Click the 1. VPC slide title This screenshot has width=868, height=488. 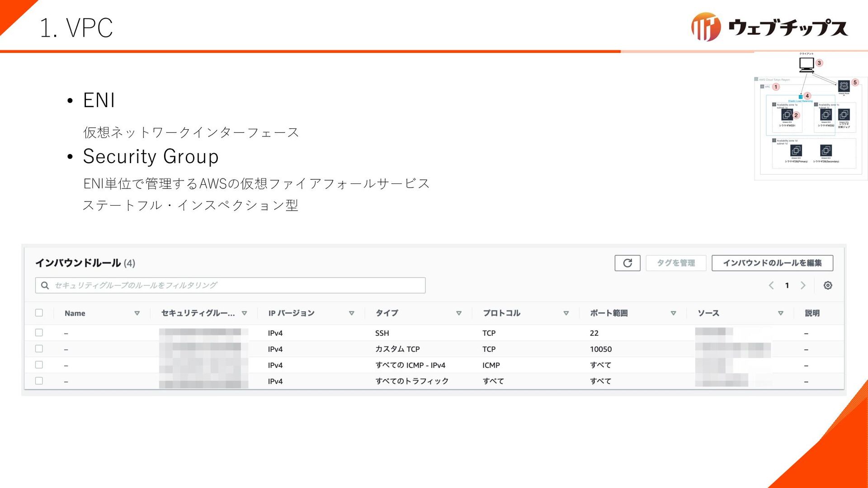click(76, 28)
